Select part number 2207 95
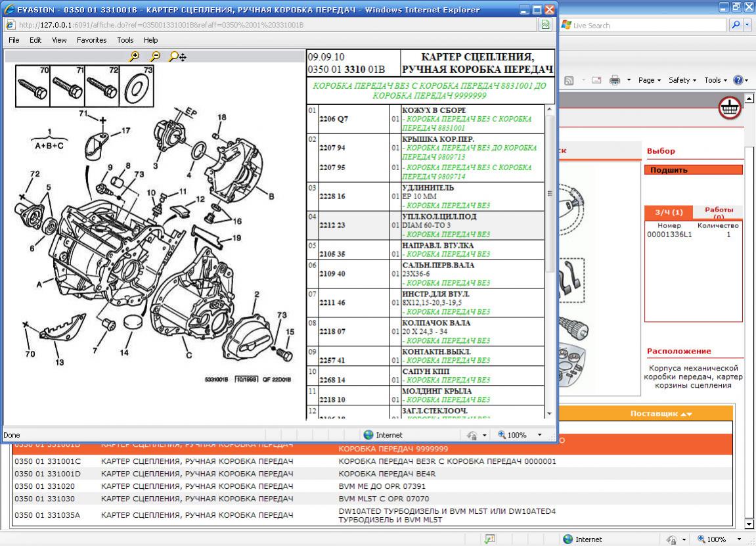 click(x=332, y=168)
